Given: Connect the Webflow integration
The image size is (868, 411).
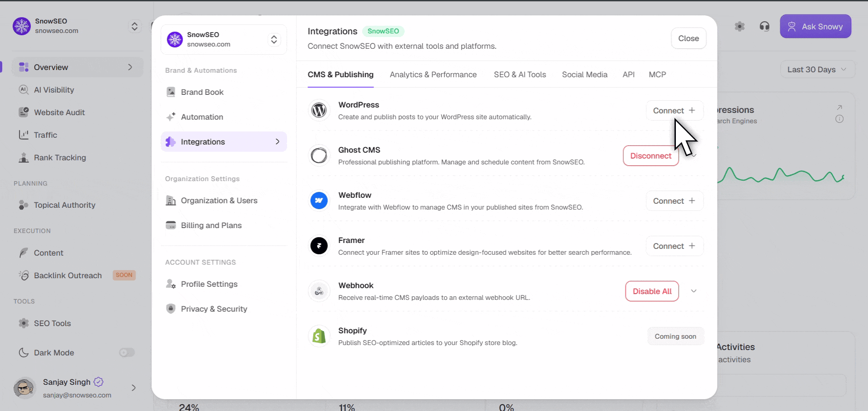Looking at the screenshot, I should pos(675,201).
